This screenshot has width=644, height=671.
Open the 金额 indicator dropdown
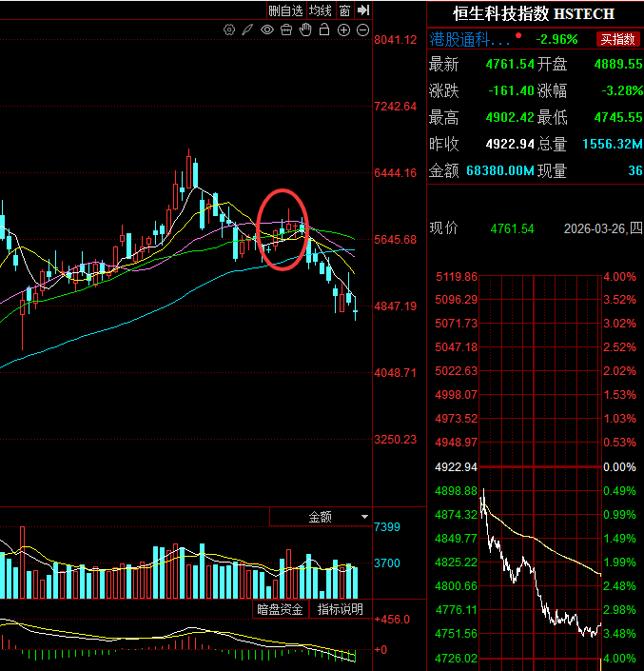tap(321, 517)
